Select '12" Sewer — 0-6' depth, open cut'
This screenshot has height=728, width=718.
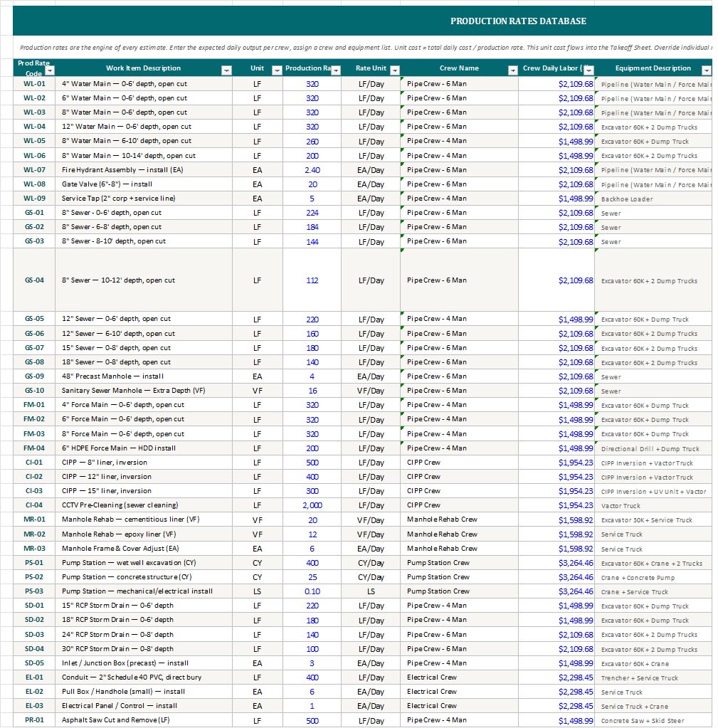click(x=144, y=319)
